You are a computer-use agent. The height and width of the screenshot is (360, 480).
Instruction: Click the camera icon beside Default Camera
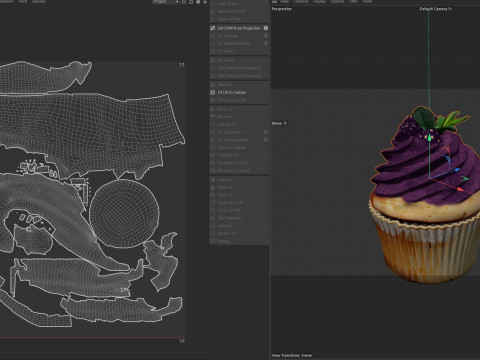pyautogui.click(x=450, y=9)
